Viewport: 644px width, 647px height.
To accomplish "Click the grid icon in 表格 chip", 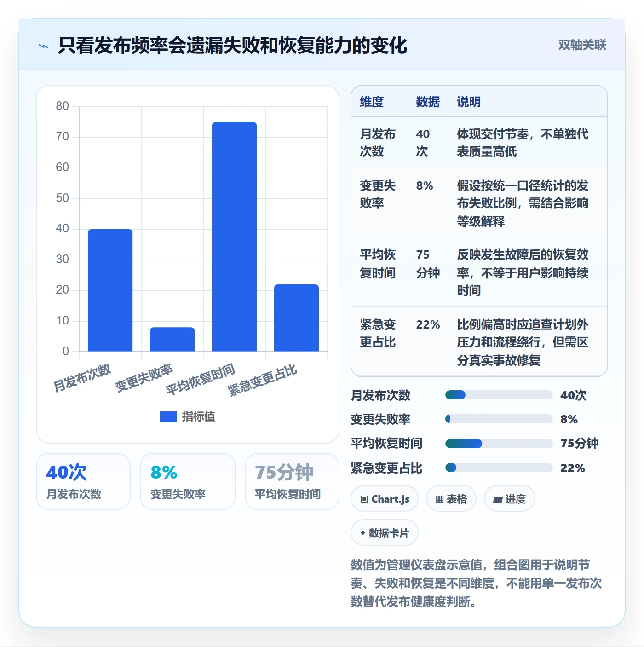I will click(x=440, y=499).
